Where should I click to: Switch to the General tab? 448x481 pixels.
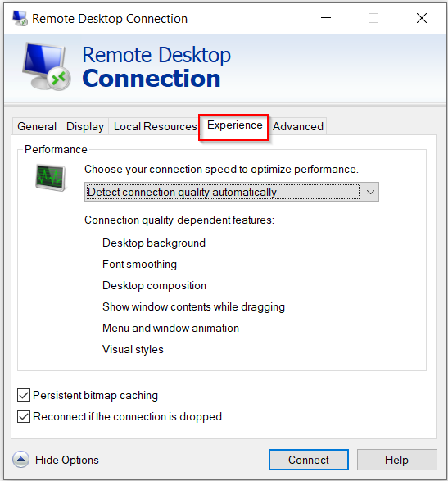pyautogui.click(x=37, y=126)
